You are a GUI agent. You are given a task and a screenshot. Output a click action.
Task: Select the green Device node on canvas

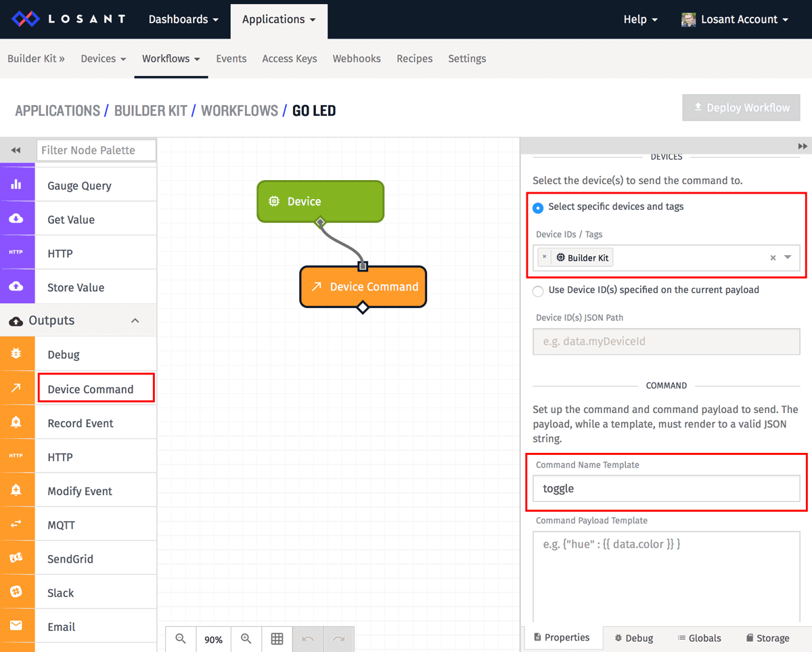point(320,201)
